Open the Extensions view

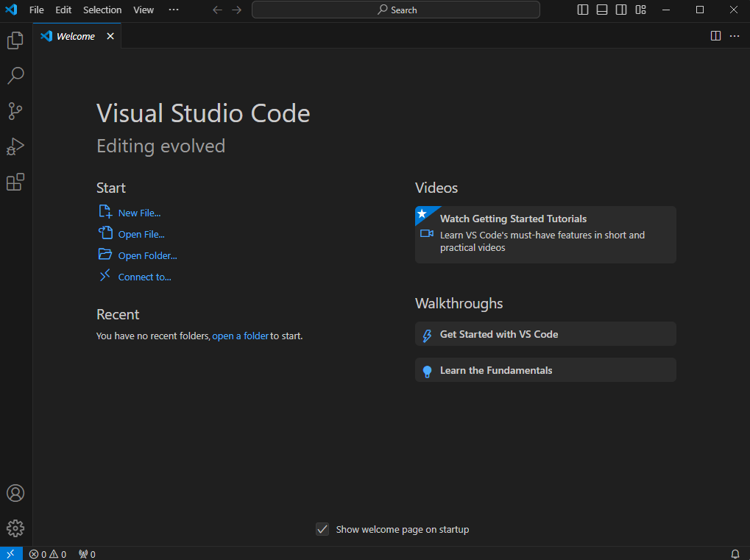(15, 182)
